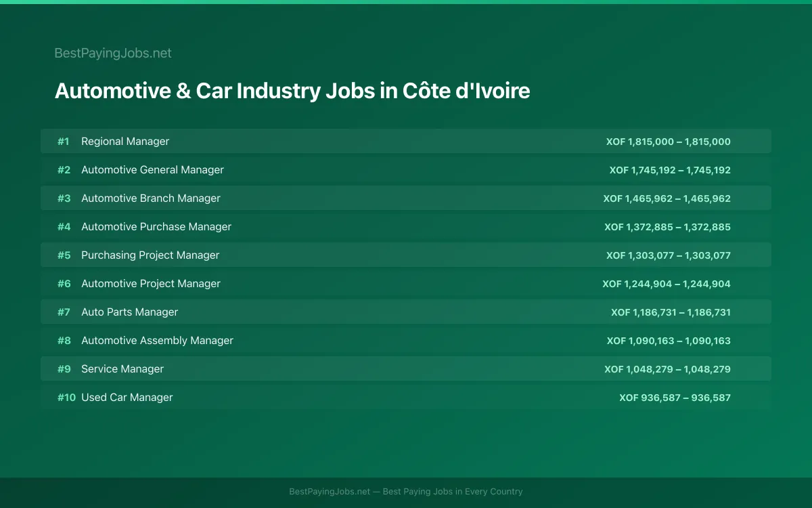Click the #10 rank number
This screenshot has height=508, width=812.
coord(66,398)
